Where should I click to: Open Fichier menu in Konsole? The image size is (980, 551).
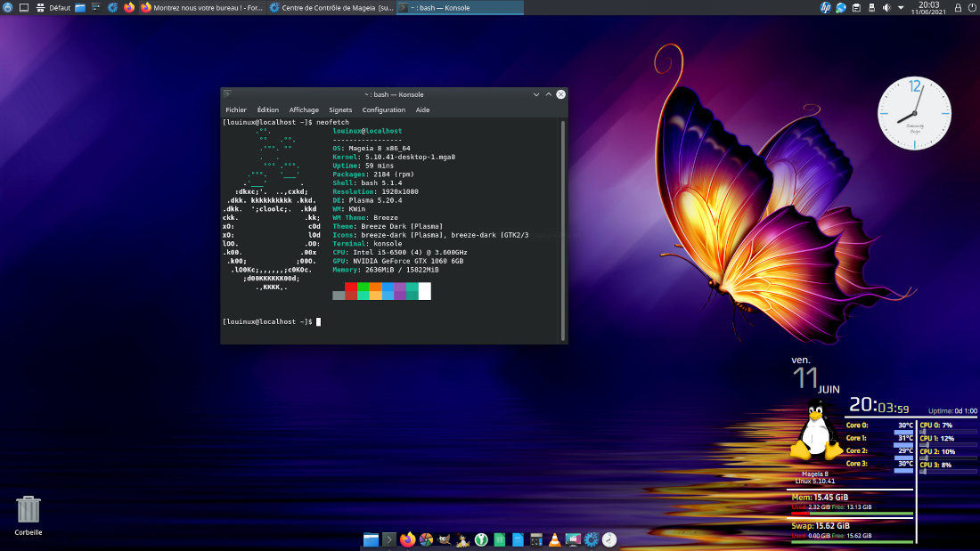[235, 110]
